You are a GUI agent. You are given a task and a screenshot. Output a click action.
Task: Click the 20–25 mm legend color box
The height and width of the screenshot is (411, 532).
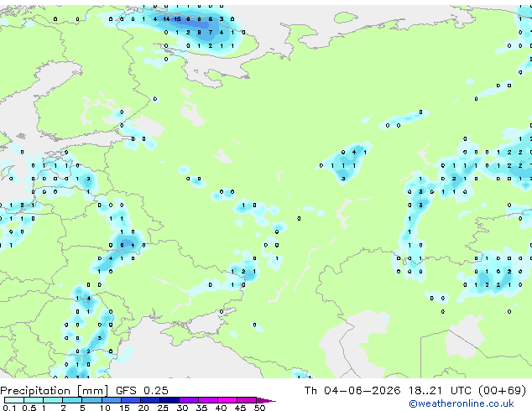tap(149, 400)
